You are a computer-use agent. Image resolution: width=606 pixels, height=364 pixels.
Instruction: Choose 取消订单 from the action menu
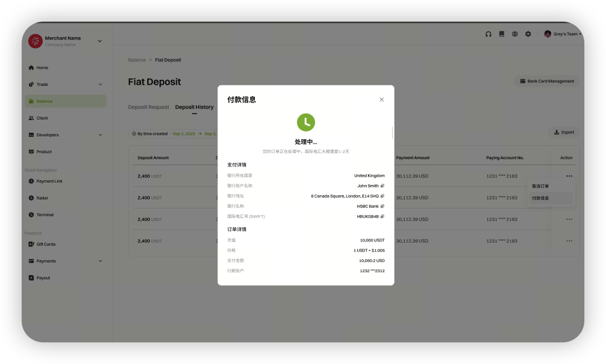(540, 186)
